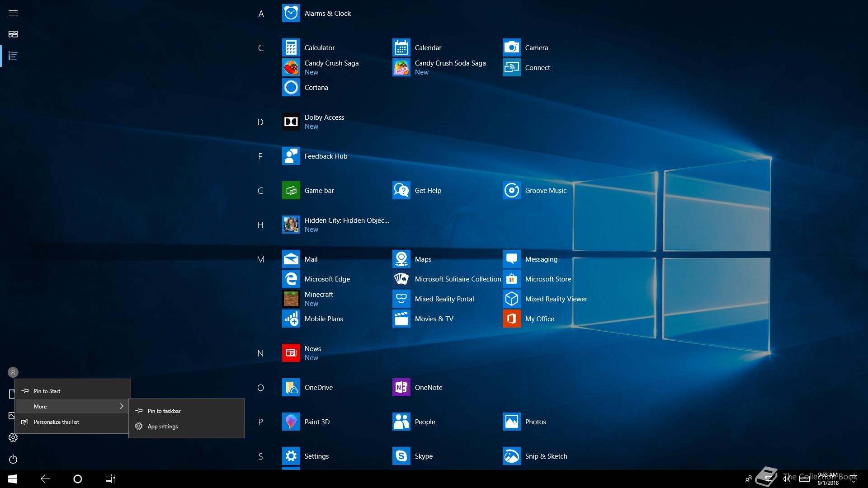Open the Alarms & Clock app icon
Screen dimensions: 868x488
pyautogui.click(x=291, y=14)
